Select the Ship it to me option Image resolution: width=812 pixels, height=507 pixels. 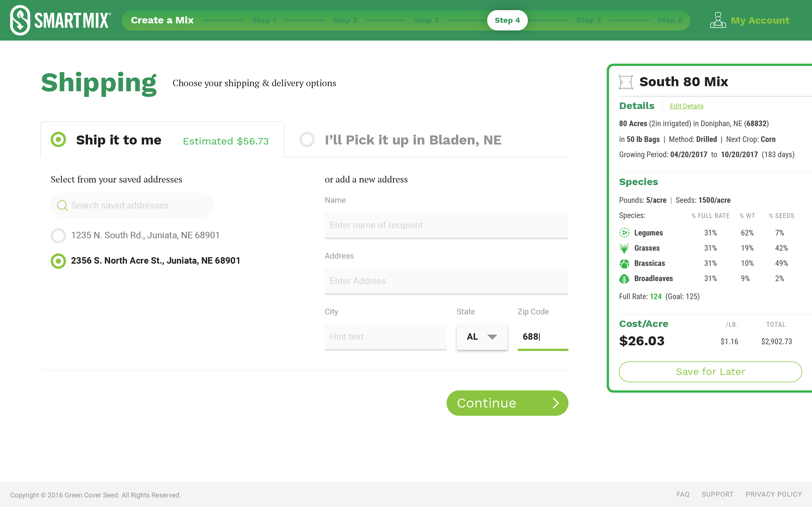click(58, 139)
